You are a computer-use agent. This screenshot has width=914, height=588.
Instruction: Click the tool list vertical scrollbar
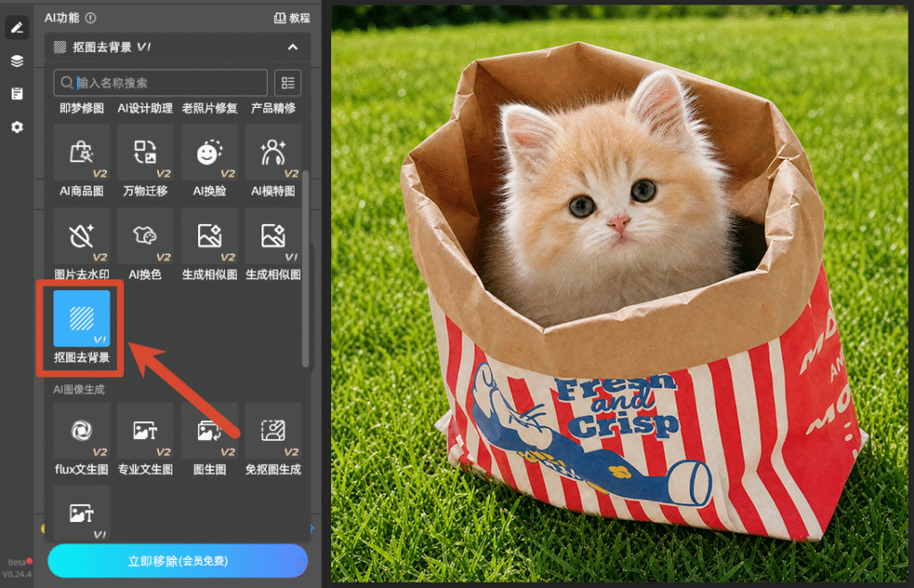point(305,268)
